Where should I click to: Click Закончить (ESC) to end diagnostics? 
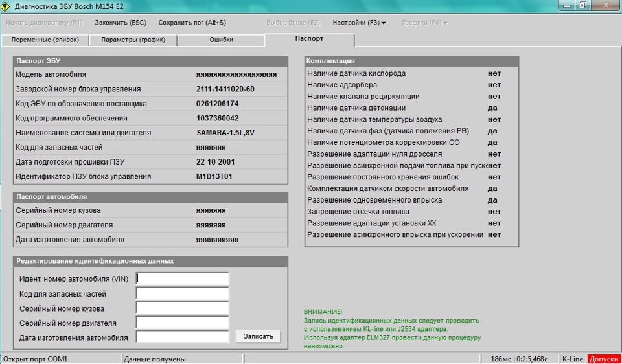[x=121, y=23]
